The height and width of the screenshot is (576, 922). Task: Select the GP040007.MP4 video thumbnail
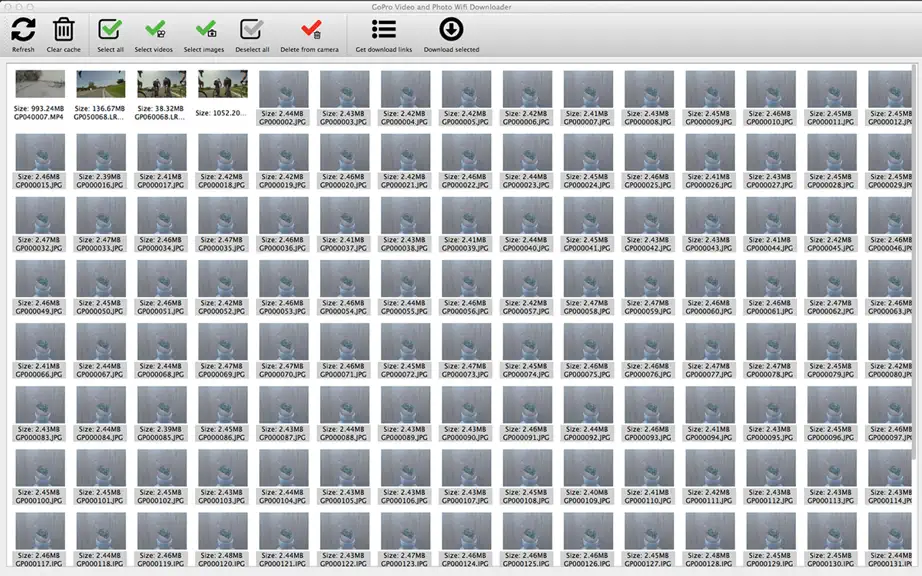coord(40,84)
